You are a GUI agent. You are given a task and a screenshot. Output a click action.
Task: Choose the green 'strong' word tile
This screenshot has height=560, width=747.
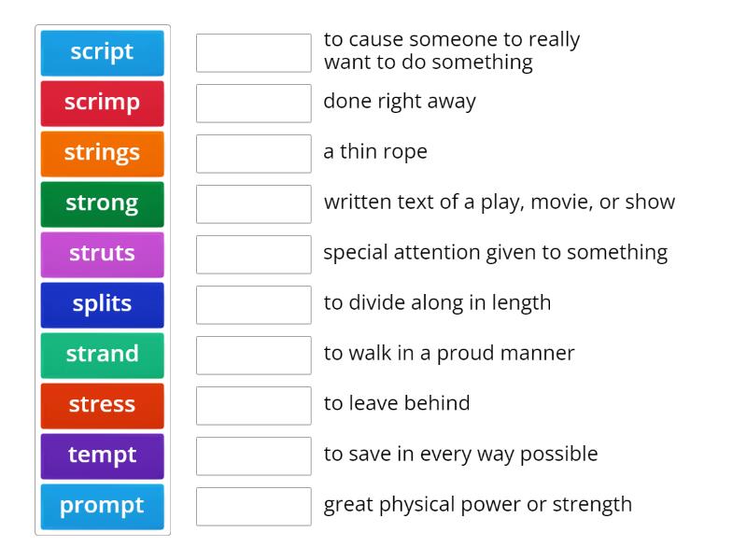click(x=102, y=203)
